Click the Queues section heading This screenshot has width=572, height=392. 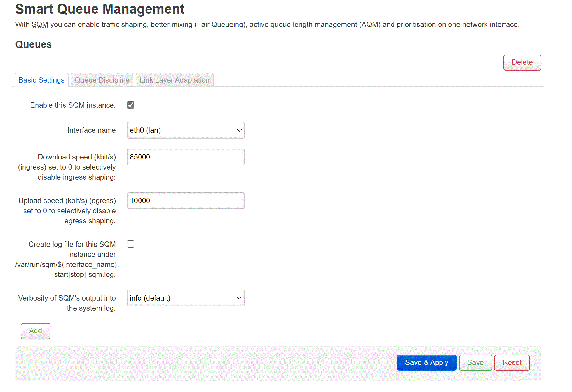(33, 44)
